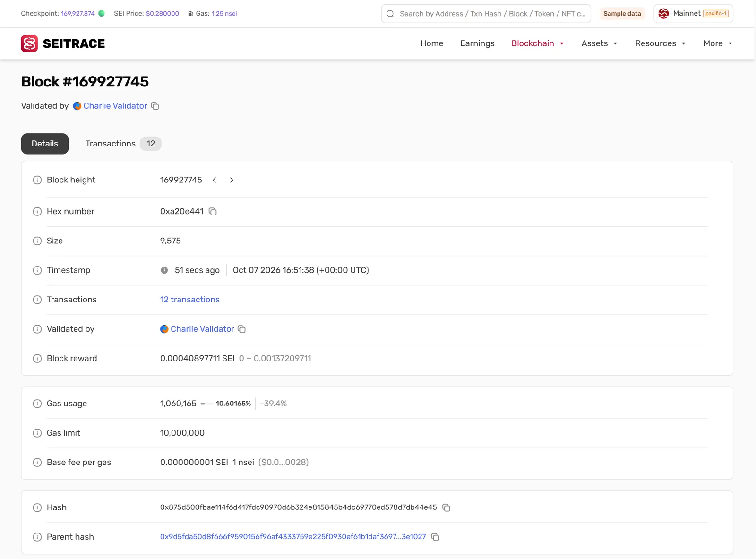Copy validator address in Validated by row
This screenshot has height=559, width=756.
(241, 329)
